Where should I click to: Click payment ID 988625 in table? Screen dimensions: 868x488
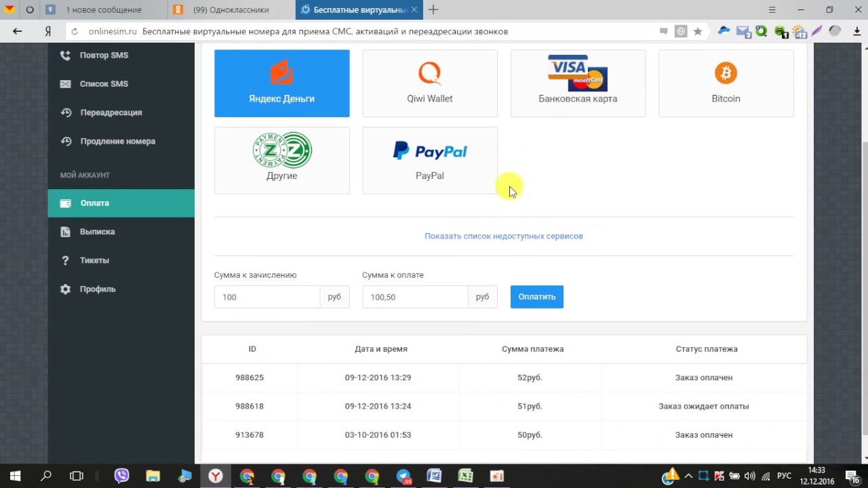click(250, 378)
